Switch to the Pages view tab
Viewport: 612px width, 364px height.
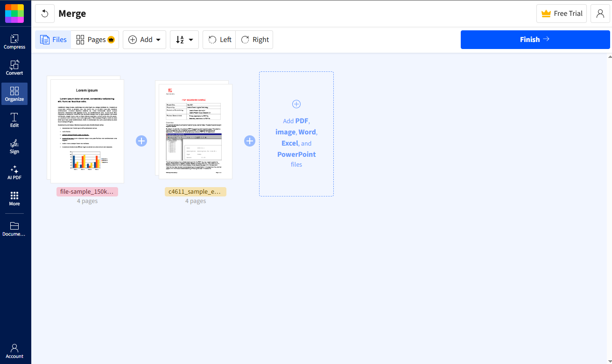[x=95, y=39]
